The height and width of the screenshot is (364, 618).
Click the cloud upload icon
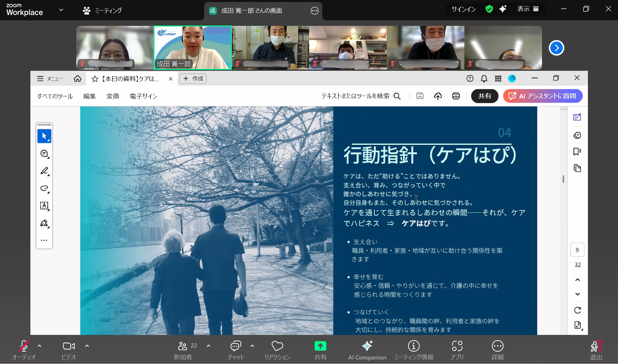point(438,96)
